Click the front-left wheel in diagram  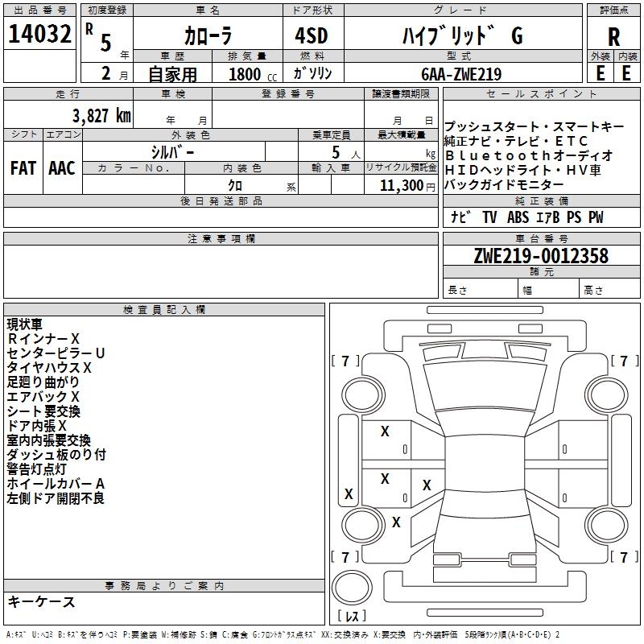point(363,394)
